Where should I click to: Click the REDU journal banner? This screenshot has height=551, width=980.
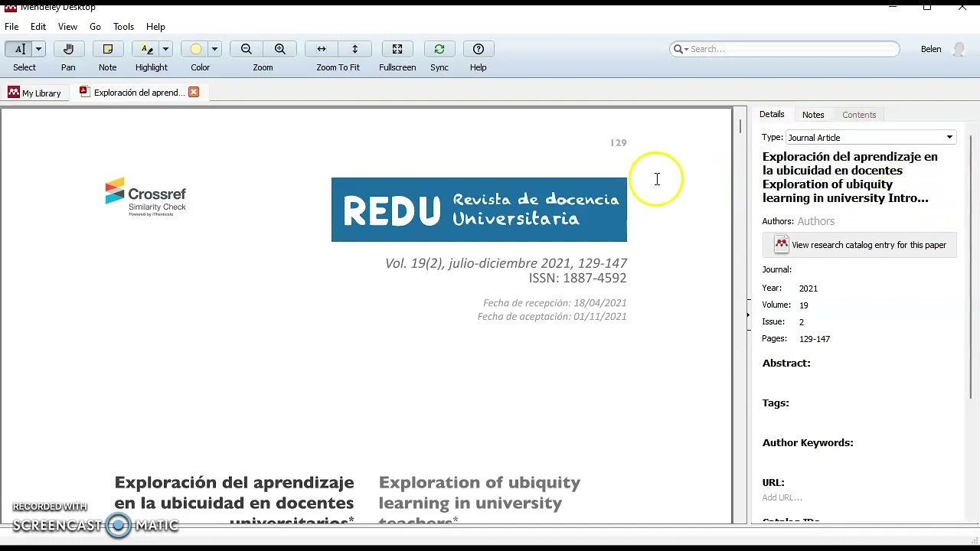479,210
